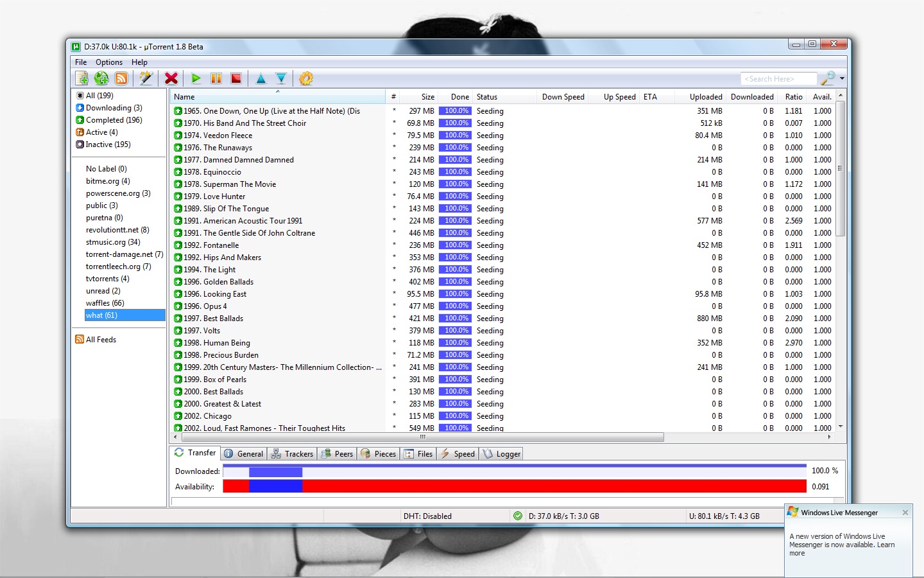Stop the torrent with red stop icon
The width and height of the screenshot is (924, 578).
(x=236, y=78)
